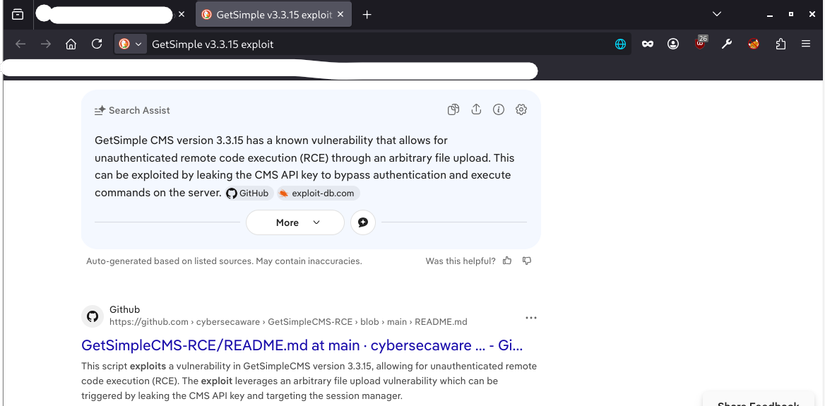Click the blue globe icon in address bar
This screenshot has width=825, height=406.
[x=621, y=44]
